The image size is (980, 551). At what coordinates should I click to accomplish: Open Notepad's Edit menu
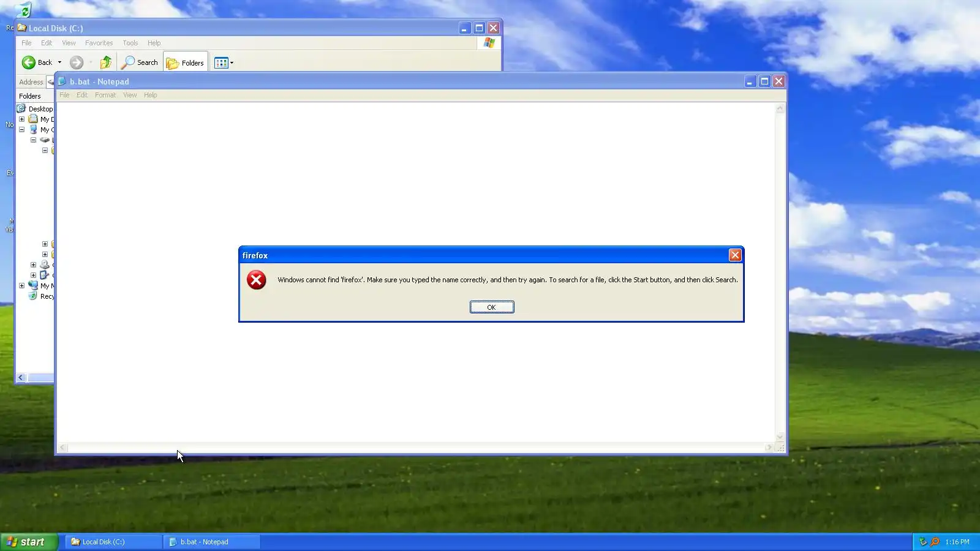point(82,95)
